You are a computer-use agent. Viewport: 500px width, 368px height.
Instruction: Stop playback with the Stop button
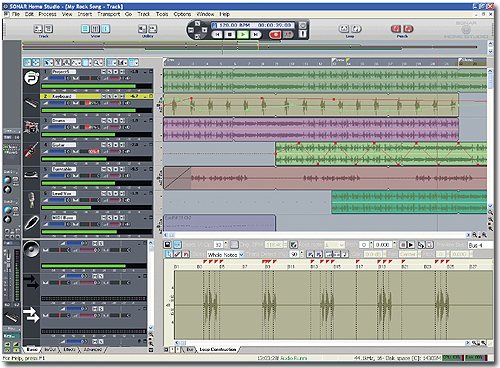(x=230, y=34)
